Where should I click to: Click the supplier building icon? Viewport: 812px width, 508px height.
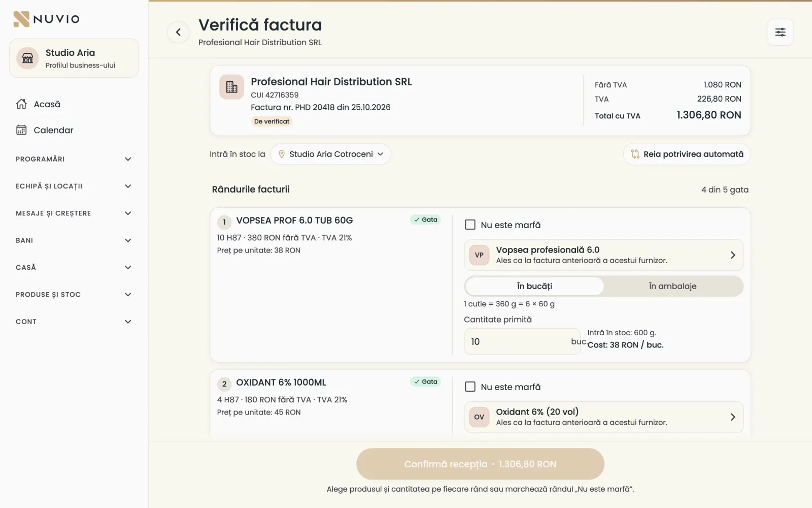[232, 87]
